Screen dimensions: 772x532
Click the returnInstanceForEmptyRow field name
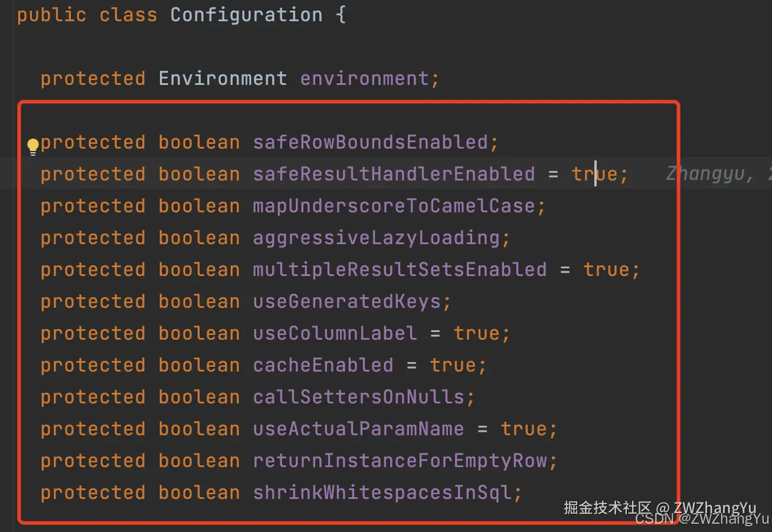click(400, 461)
